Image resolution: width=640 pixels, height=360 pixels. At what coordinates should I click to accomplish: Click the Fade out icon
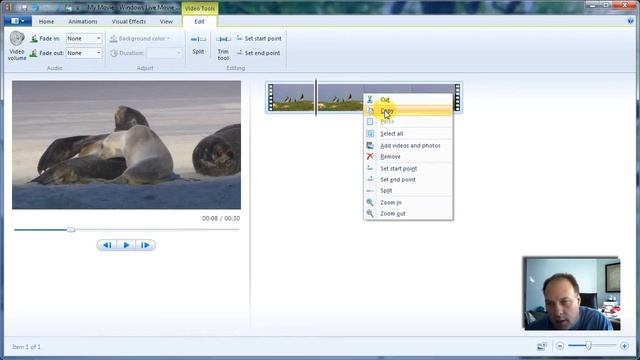(34, 53)
